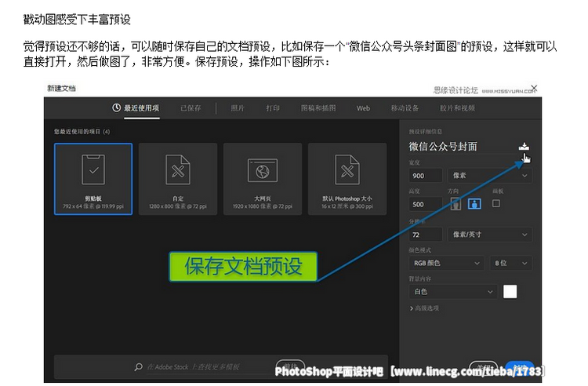Select the 大网页 1920 x 1080 preset card

pyautogui.click(x=263, y=179)
